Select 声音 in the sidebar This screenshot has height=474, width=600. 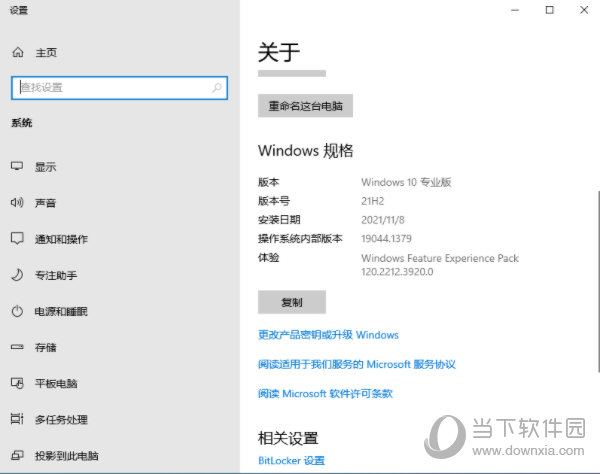[46, 203]
